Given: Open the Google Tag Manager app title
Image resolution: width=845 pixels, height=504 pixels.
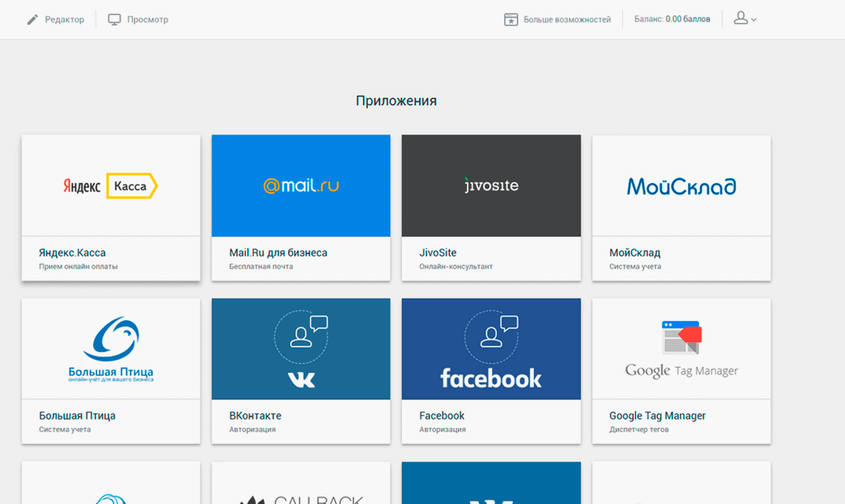Looking at the screenshot, I should coord(658,416).
